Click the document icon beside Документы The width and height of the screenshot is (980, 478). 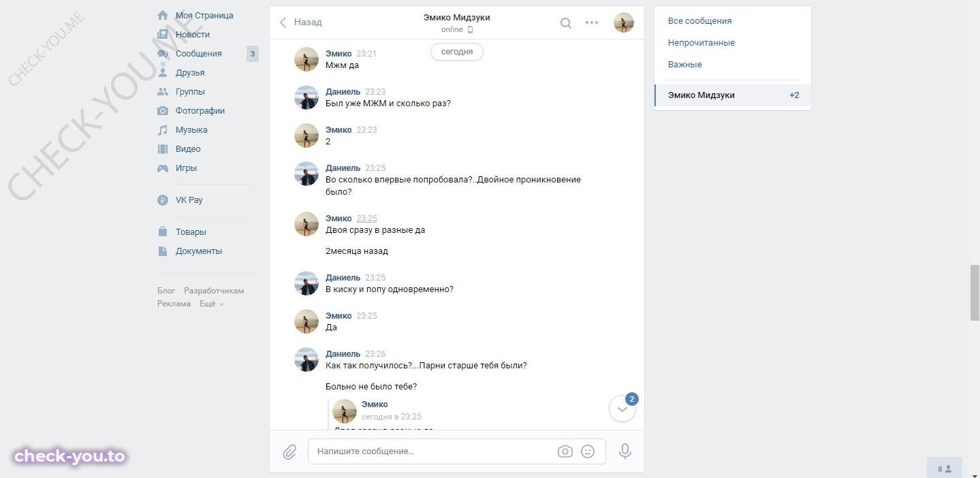pyautogui.click(x=163, y=251)
